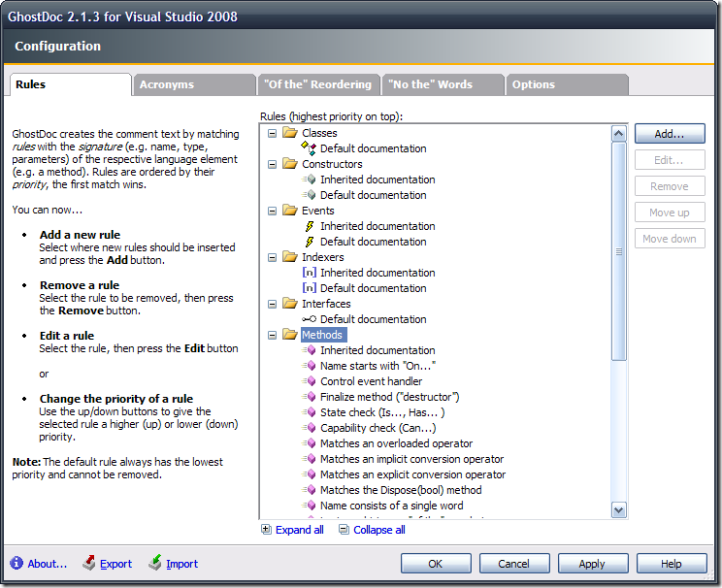
Task: Click the Classes folder icon
Action: pos(290,133)
